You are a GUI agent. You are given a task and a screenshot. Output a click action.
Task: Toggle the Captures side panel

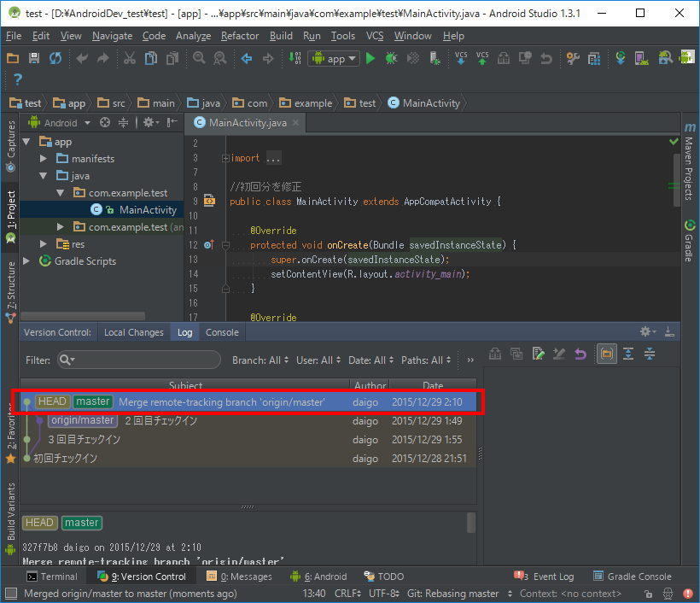(10, 145)
